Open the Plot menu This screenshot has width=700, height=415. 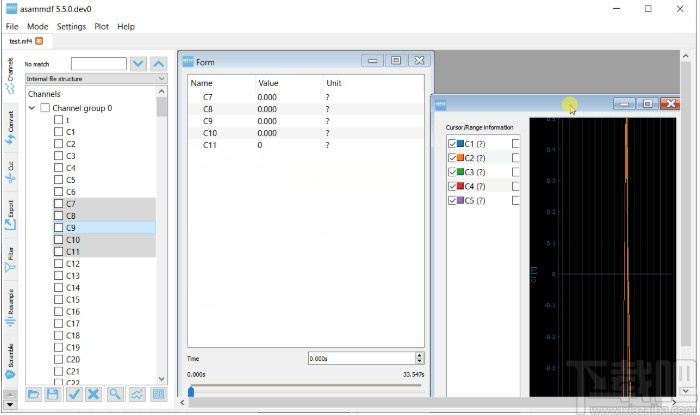pos(102,26)
